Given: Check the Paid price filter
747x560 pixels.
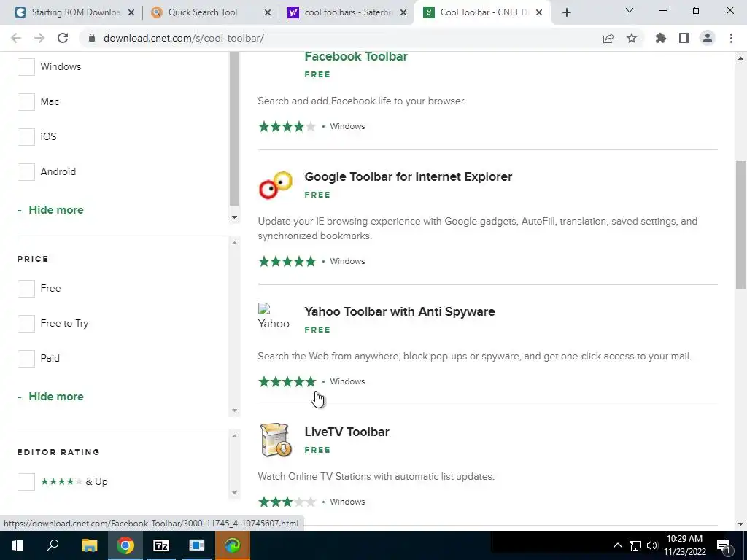Looking at the screenshot, I should [x=26, y=359].
